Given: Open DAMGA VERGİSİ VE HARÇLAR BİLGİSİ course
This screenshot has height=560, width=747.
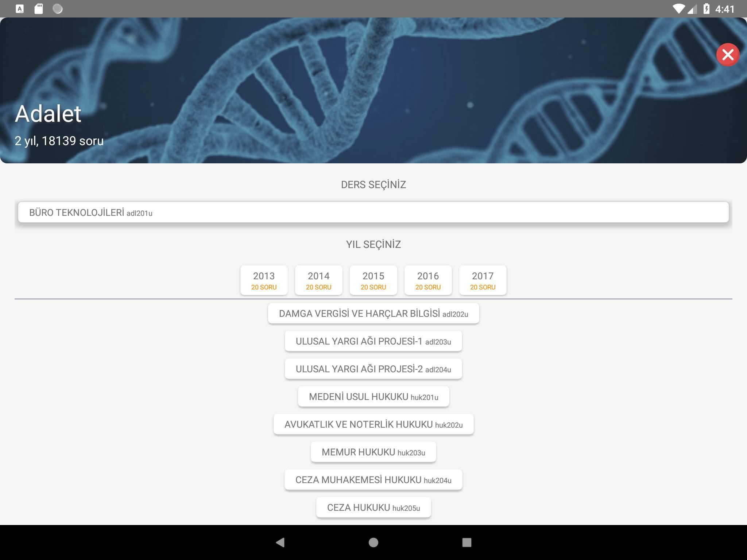Looking at the screenshot, I should 373,314.
